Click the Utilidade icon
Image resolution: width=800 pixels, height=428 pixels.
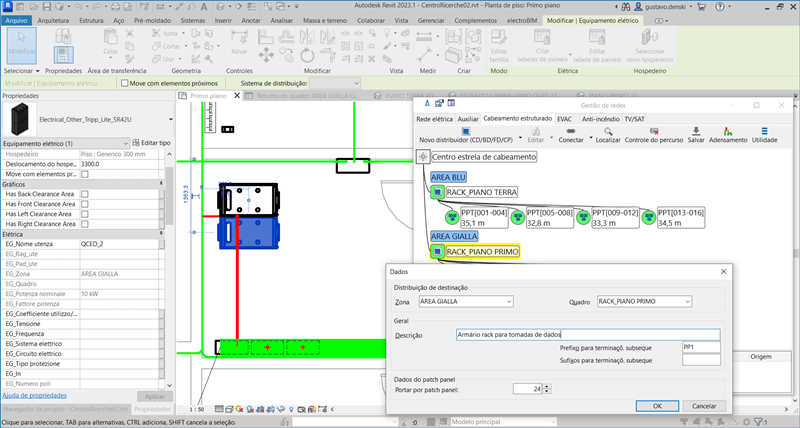764,130
